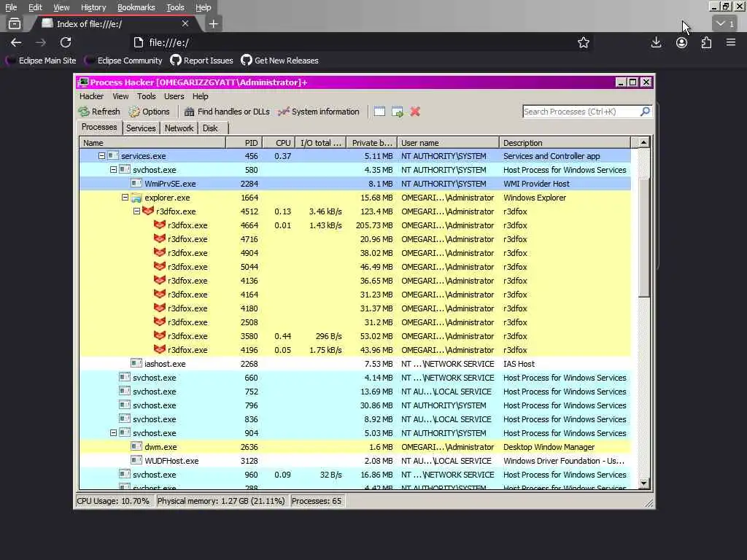Click the explorer.exe folder icon
Image resolution: width=747 pixels, height=560 pixels.
136,197
